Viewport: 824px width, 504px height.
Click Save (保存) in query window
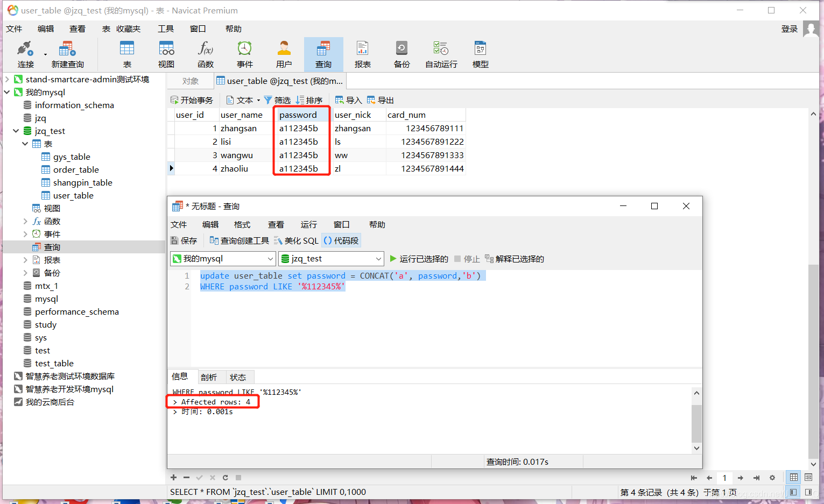coord(184,240)
